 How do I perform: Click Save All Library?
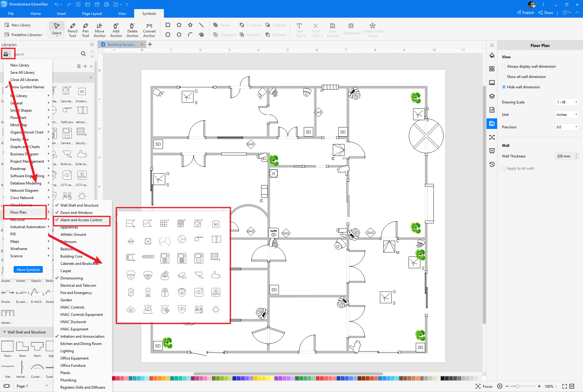pyautogui.click(x=28, y=73)
